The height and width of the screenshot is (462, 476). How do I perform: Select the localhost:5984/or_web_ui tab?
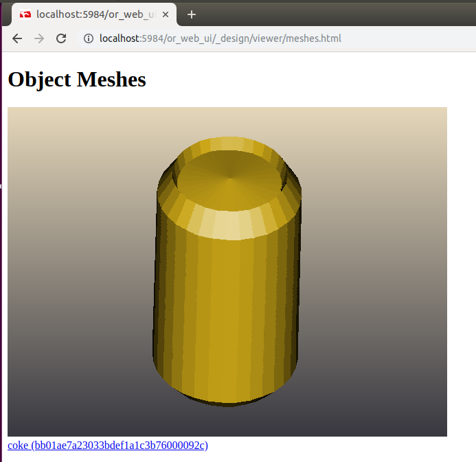coord(94,14)
